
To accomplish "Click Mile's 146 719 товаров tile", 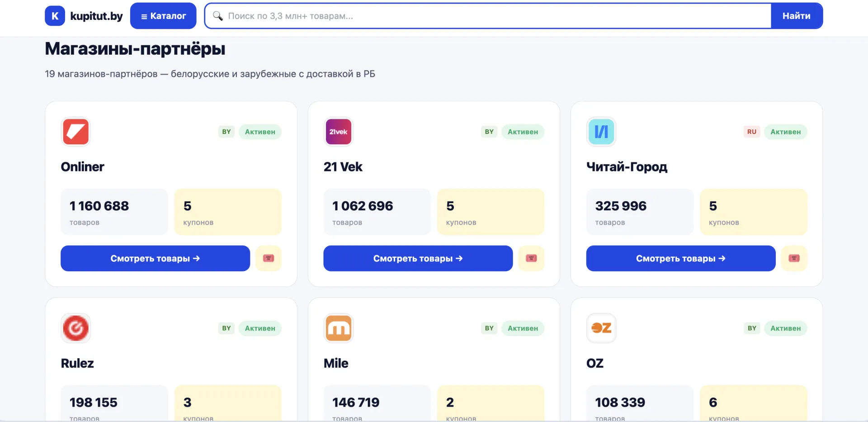I will pyautogui.click(x=377, y=403).
